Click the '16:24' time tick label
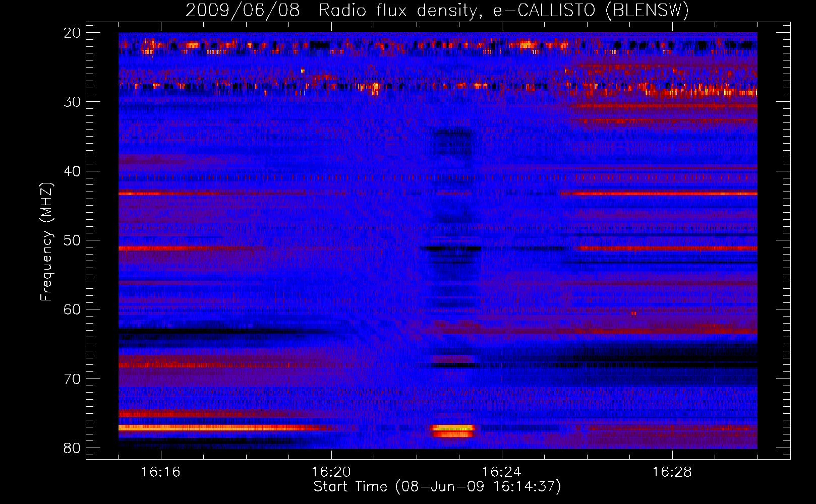The height and width of the screenshot is (504, 816). pyautogui.click(x=502, y=472)
